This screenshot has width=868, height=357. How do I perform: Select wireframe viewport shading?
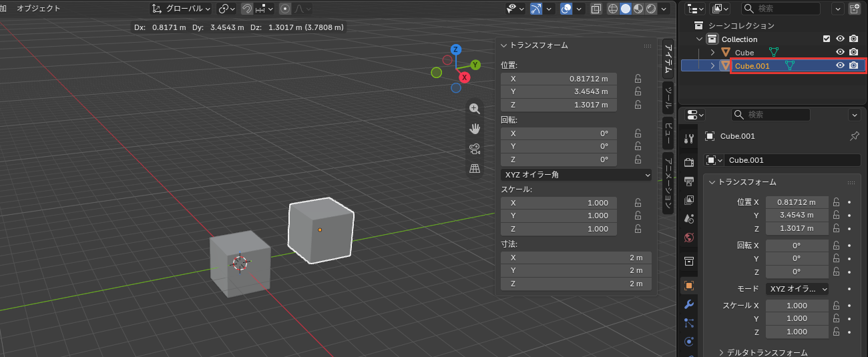tap(613, 9)
